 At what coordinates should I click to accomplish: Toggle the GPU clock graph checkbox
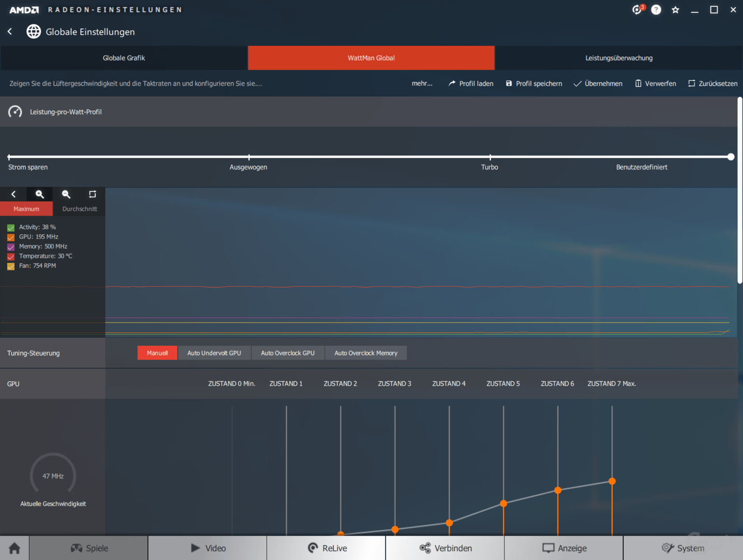[x=11, y=237]
